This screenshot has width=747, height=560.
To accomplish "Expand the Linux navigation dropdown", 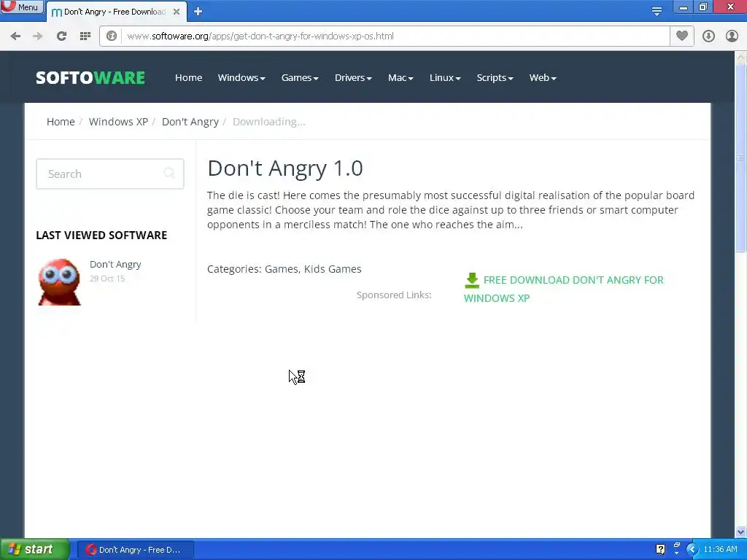I will click(445, 77).
